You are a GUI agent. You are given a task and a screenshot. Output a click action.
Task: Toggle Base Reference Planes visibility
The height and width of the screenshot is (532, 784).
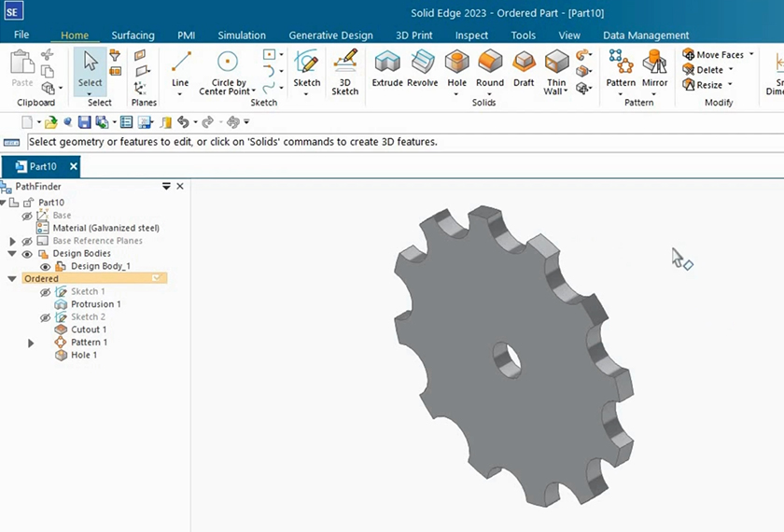[27, 241]
